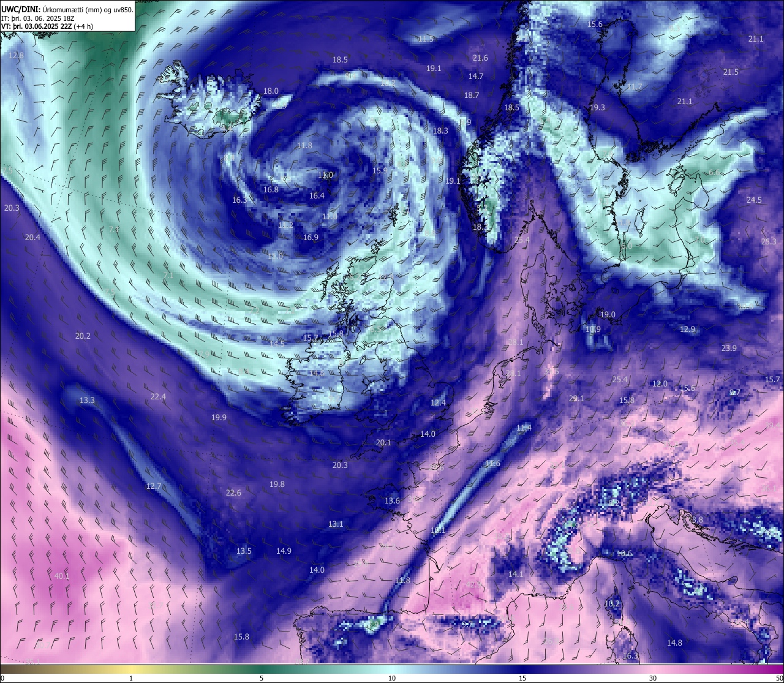Viewport: 784px width, 683px height.
Task: Click the map value 40.1
Action: coord(62,576)
